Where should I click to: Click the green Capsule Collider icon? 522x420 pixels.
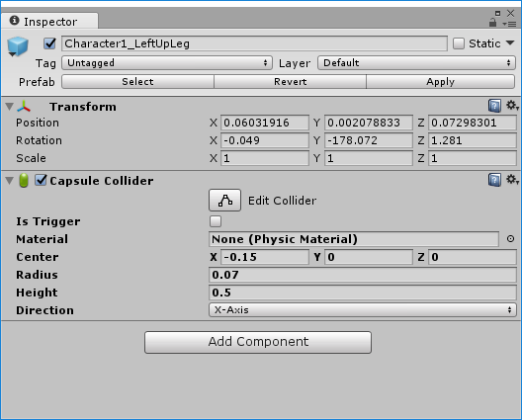pyautogui.click(x=24, y=181)
